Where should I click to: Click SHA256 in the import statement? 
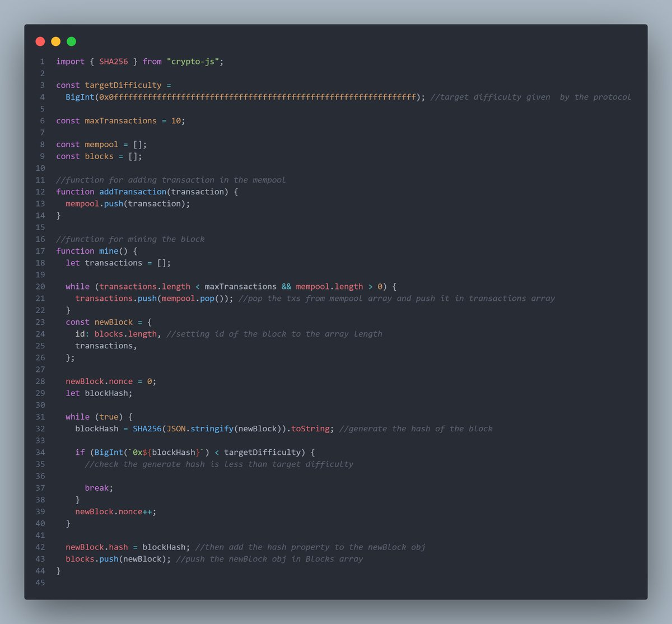(x=114, y=62)
